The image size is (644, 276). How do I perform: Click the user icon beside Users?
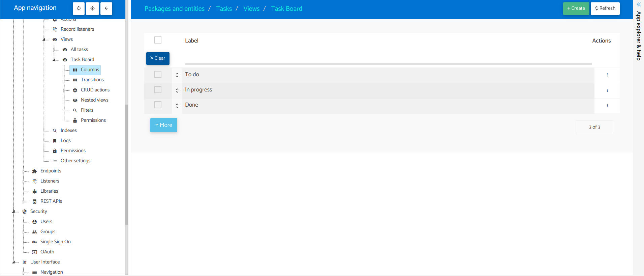(x=34, y=222)
